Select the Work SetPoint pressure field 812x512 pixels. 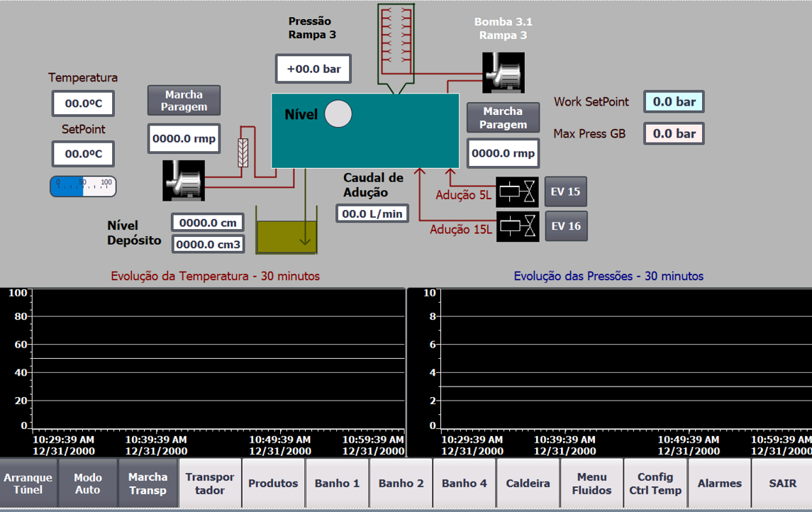coord(674,102)
